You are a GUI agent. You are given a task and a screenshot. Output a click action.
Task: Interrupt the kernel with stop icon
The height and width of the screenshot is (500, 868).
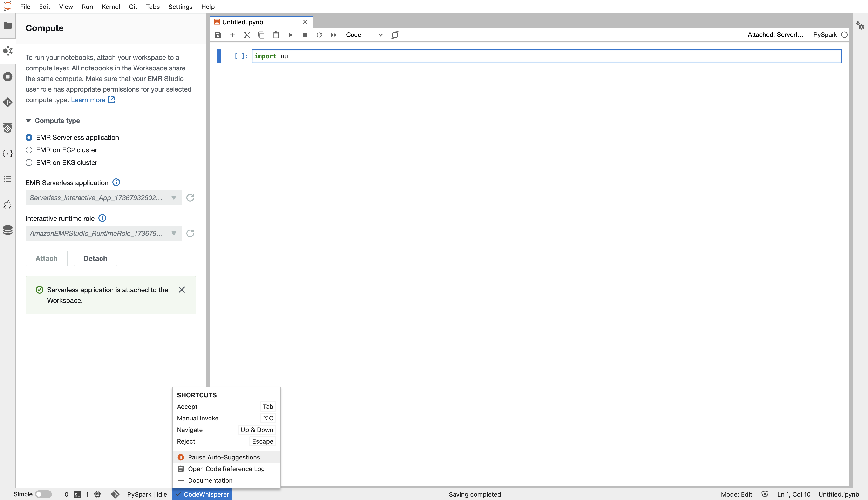click(305, 35)
